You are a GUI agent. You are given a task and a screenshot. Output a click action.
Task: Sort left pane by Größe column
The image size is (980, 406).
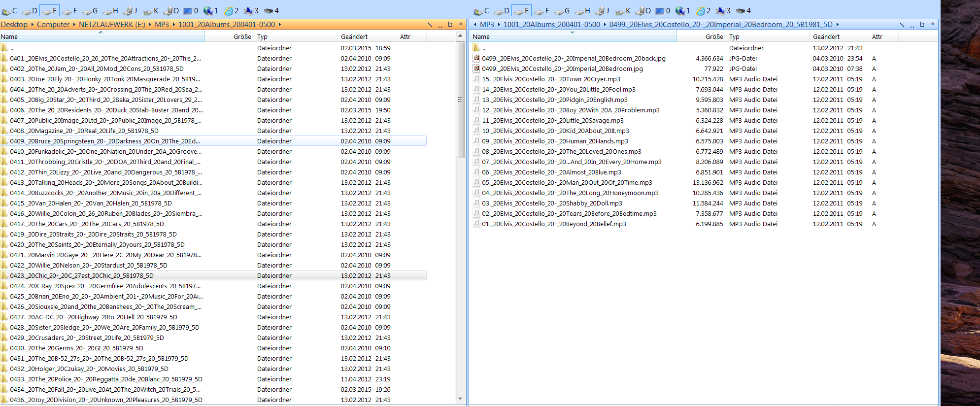click(230, 36)
